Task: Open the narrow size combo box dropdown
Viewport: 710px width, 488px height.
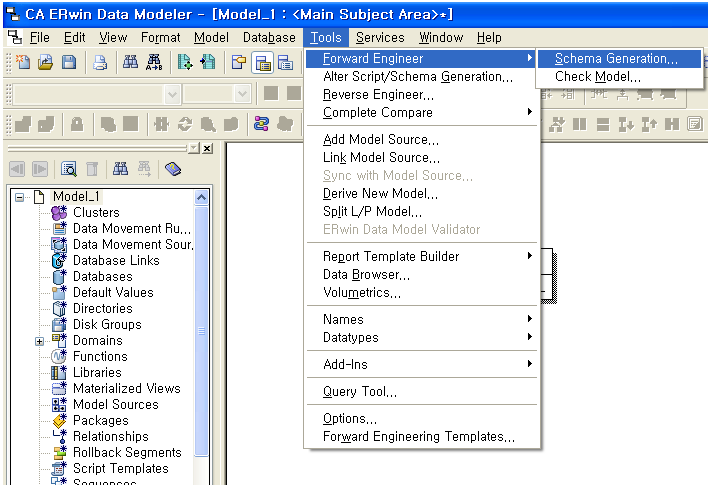Action: [x=242, y=95]
